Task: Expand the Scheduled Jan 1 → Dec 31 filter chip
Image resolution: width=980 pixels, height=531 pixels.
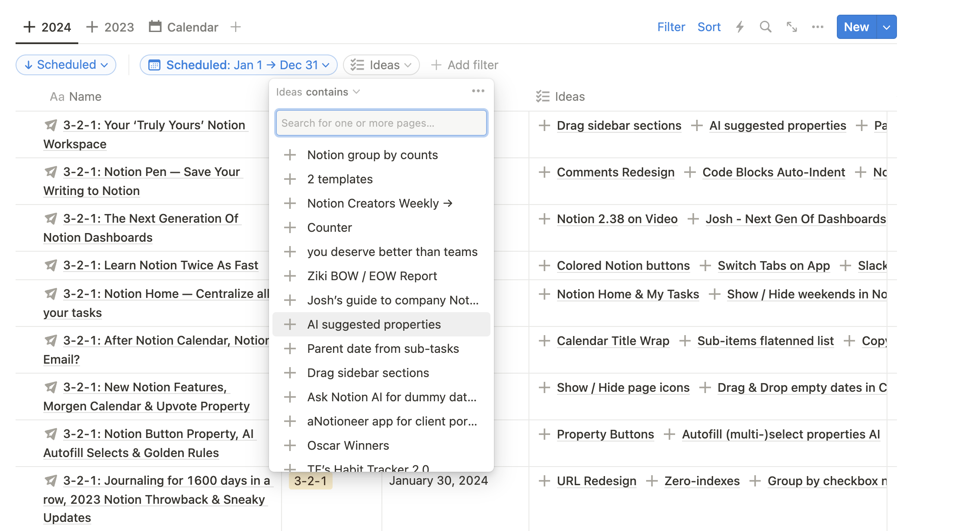Action: [x=238, y=65]
